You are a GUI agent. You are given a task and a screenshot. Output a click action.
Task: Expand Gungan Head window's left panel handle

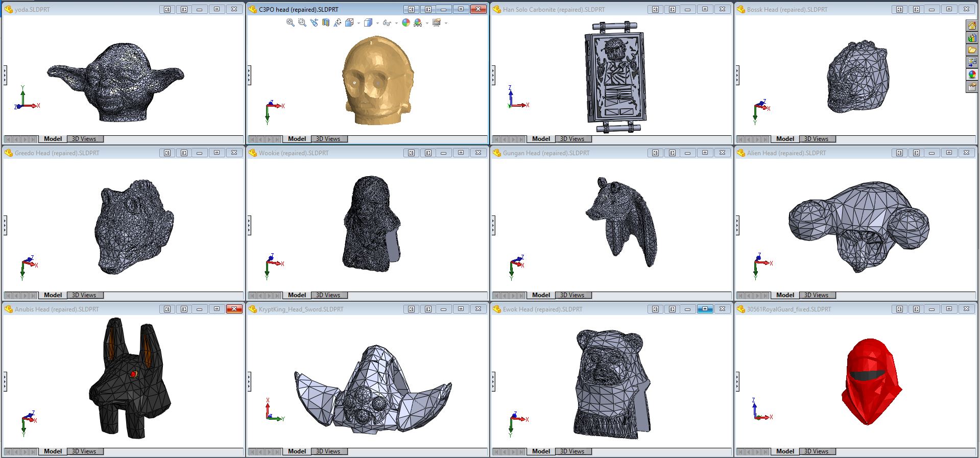click(x=493, y=225)
